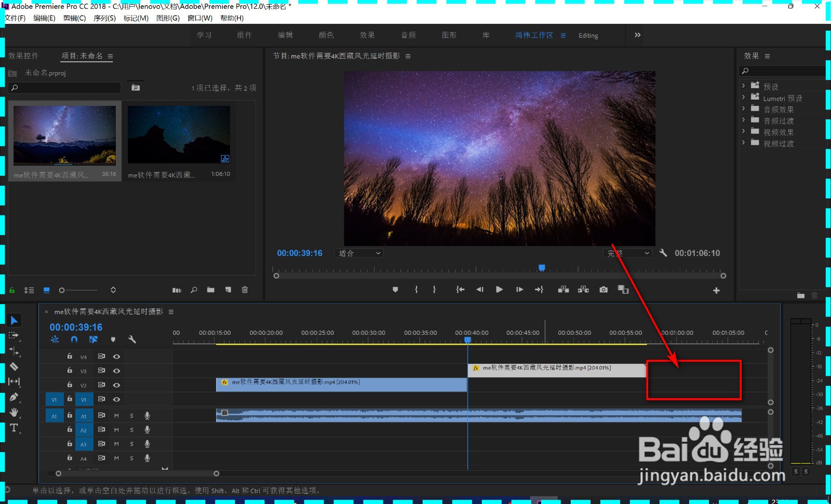Toggle V4 track output eye
The width and height of the screenshot is (831, 504).
[117, 357]
